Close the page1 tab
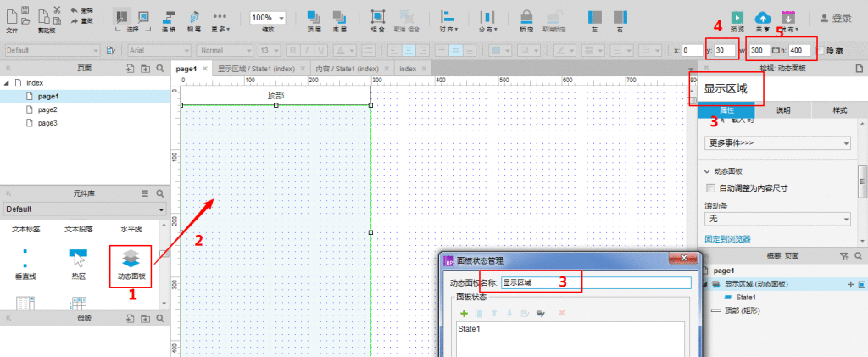868x357 pixels. pos(205,69)
